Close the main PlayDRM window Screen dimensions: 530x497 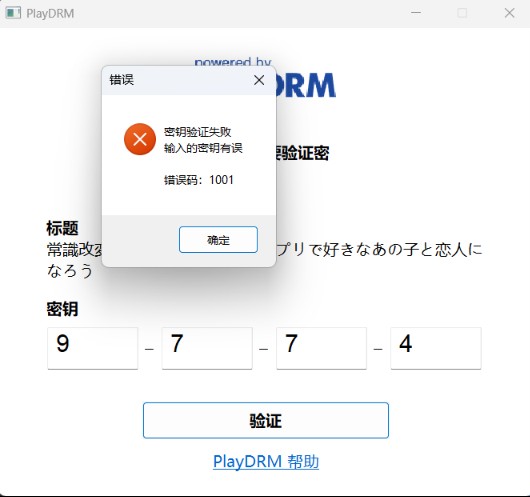coord(509,13)
